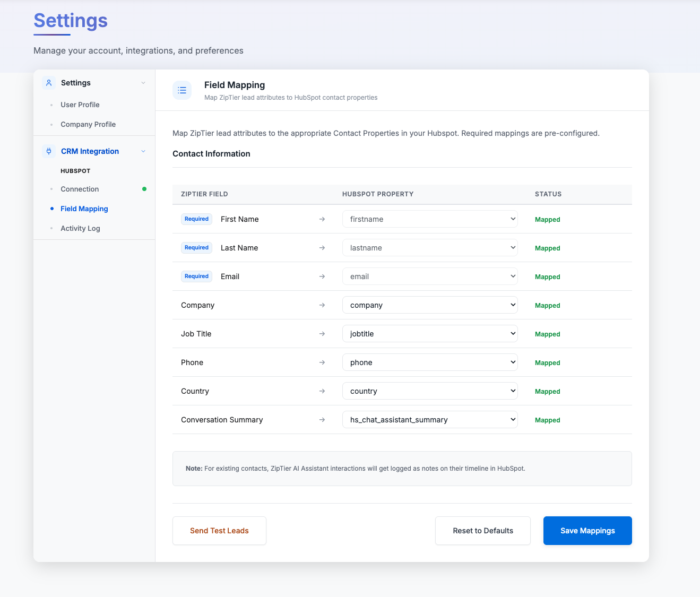
Task: Click the Send Test Leads button
Action: click(219, 531)
